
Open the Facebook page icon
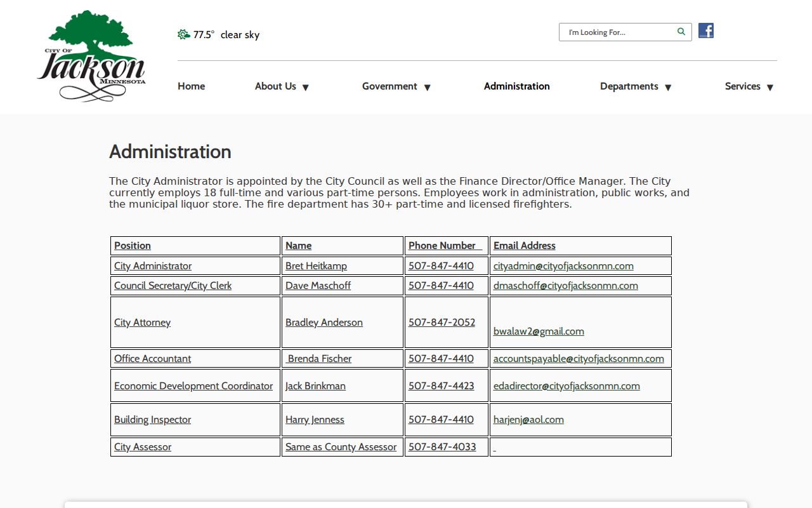706,30
